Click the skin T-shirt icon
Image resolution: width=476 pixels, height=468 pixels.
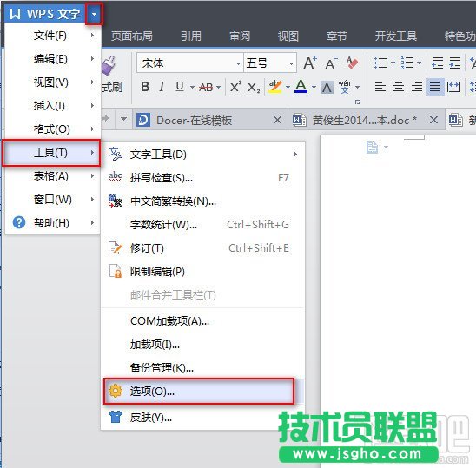coord(116,417)
